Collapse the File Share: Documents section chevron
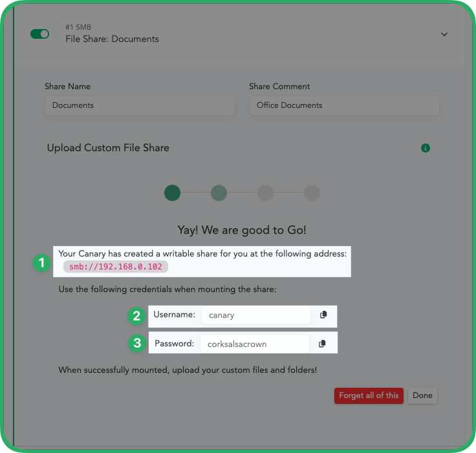This screenshot has width=476, height=453. tap(444, 34)
